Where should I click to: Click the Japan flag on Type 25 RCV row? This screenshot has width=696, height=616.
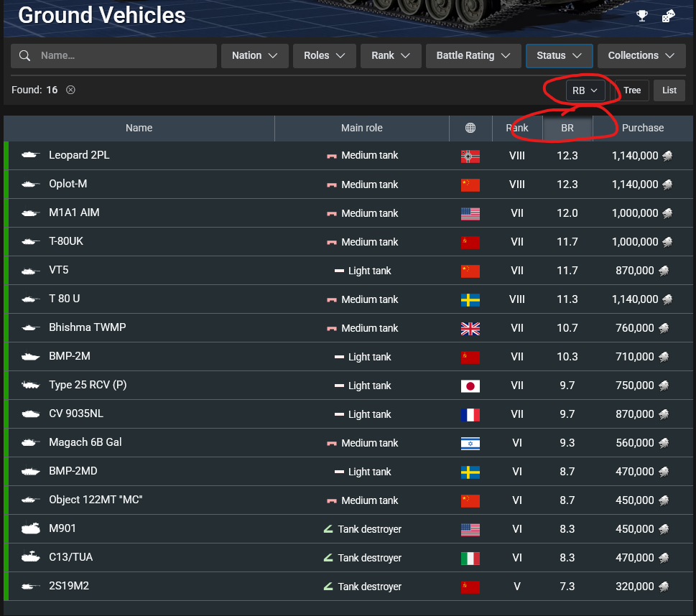pyautogui.click(x=470, y=386)
